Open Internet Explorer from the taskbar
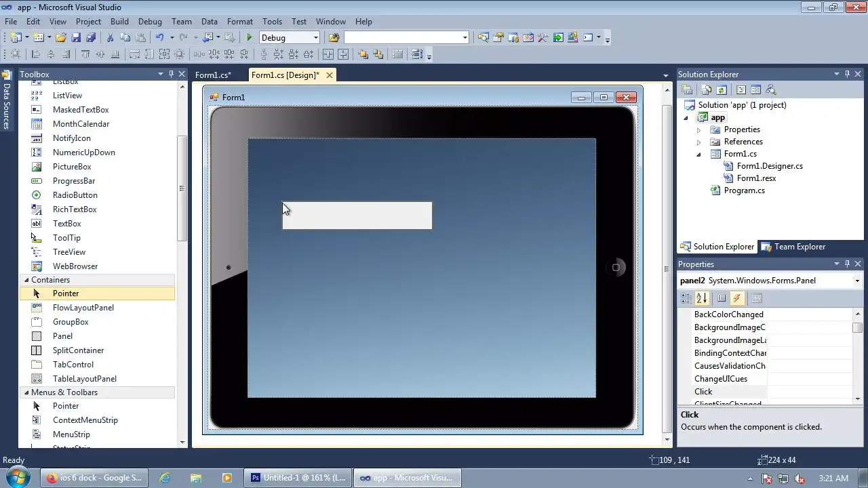 165,478
